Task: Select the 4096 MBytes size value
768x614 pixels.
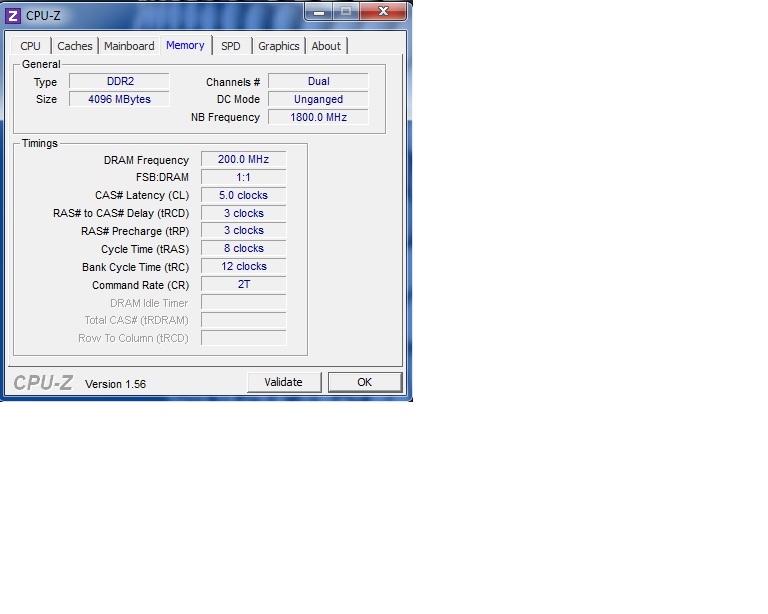Action: click(120, 99)
